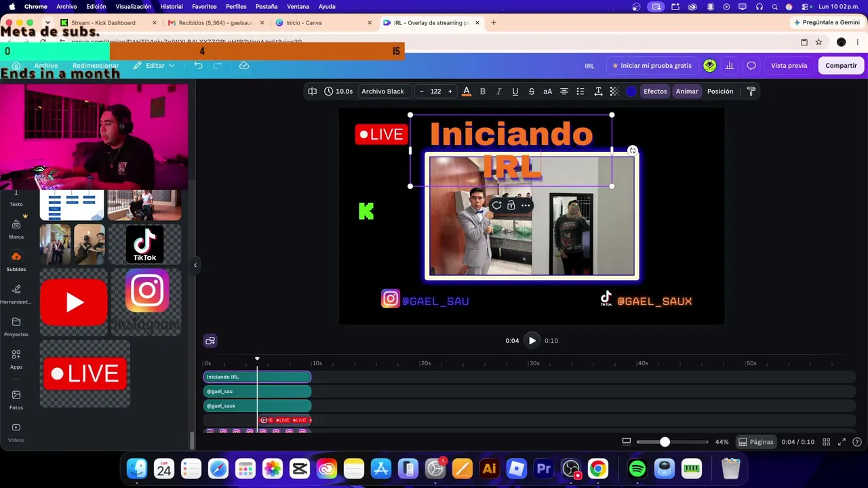Click the Animar button
Viewport: 868px width, 488px height.
pos(687,91)
